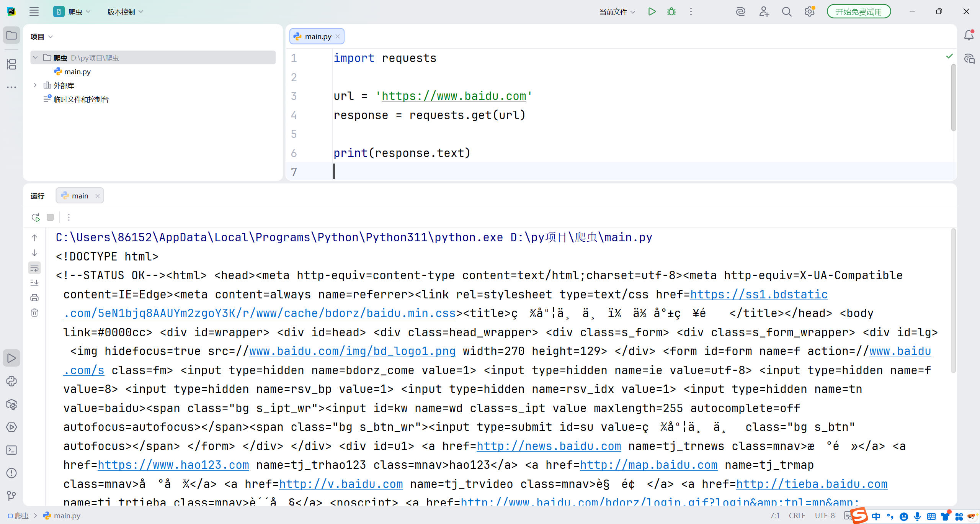The image size is (980, 524).
Task: Click the 开始免费试用 button
Action: [x=858, y=12]
